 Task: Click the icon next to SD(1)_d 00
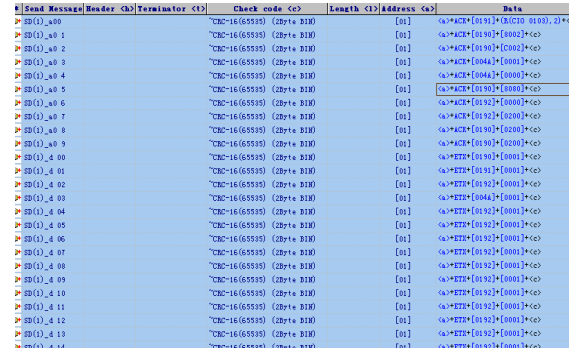(x=18, y=157)
